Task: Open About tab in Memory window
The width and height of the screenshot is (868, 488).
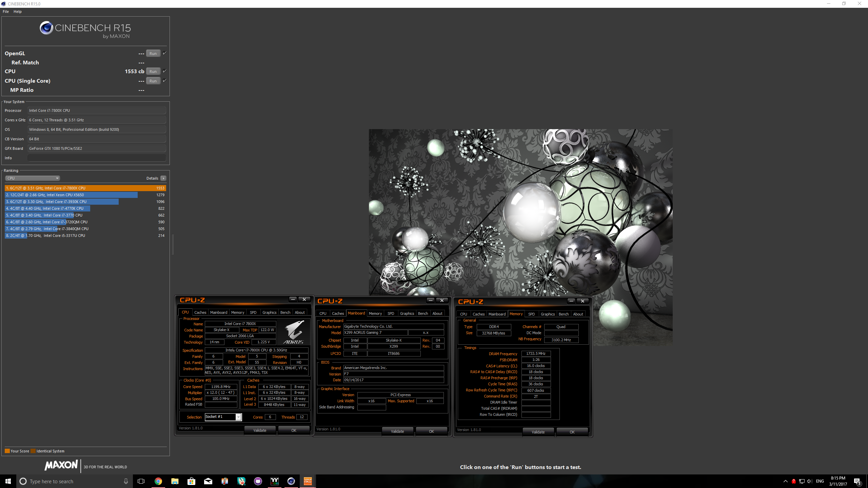Action: (x=578, y=314)
